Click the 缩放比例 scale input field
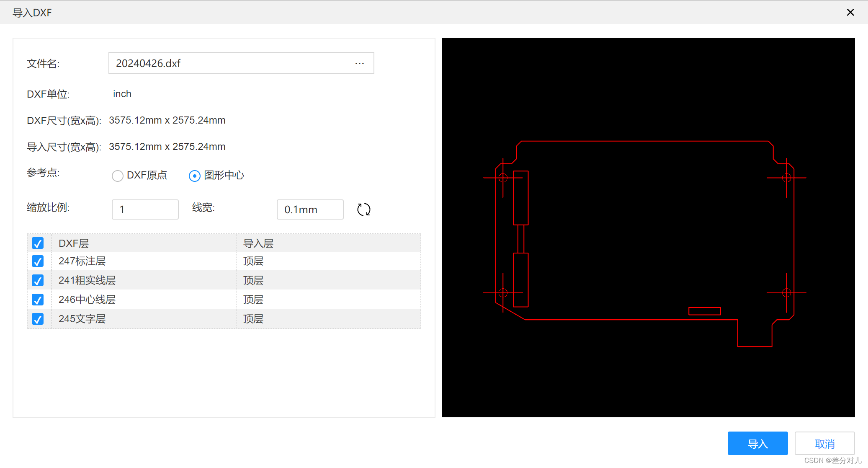Screen dimensions: 868x468 [145, 209]
